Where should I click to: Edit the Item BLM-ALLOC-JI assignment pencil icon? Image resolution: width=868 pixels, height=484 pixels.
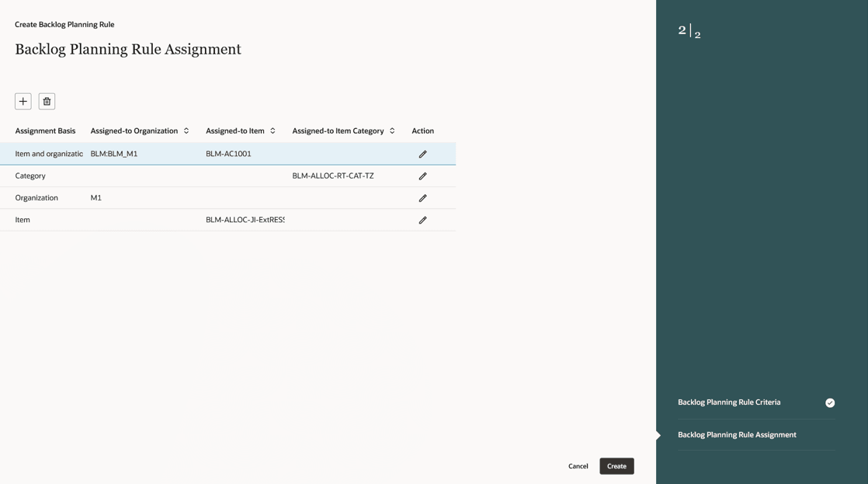click(x=422, y=220)
